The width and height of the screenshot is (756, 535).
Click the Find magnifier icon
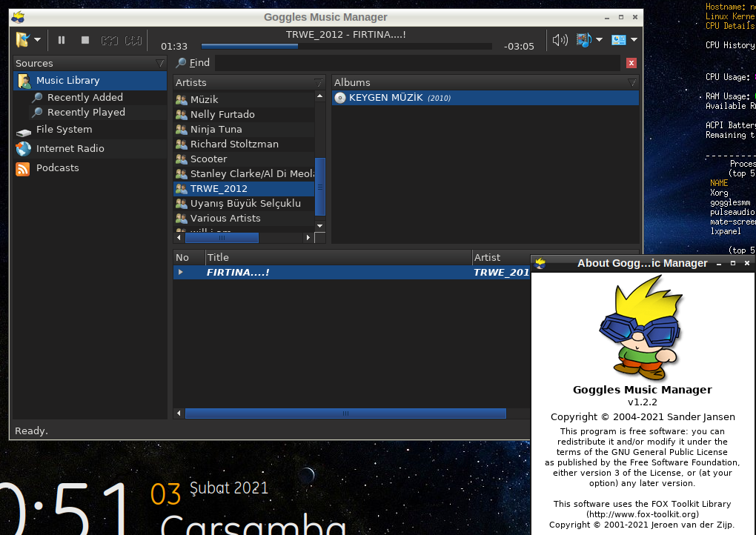181,63
